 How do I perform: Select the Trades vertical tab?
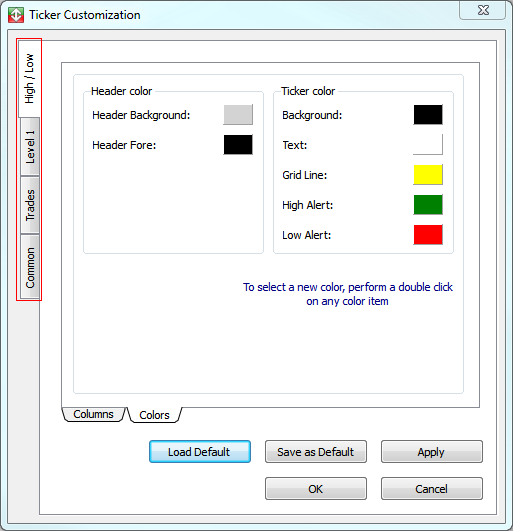[30, 205]
